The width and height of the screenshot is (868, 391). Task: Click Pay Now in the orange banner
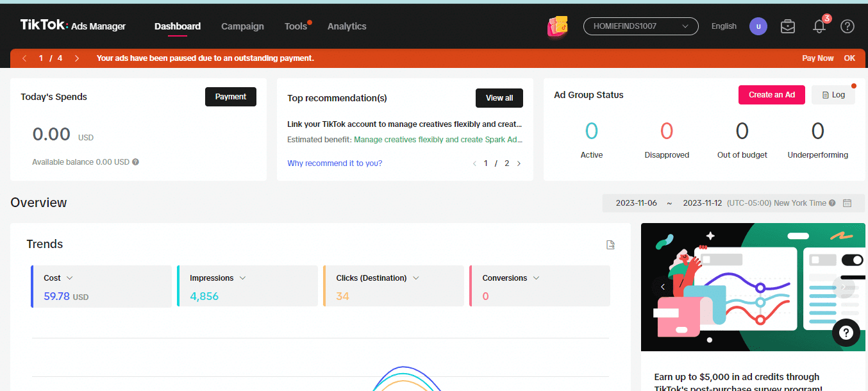click(818, 58)
